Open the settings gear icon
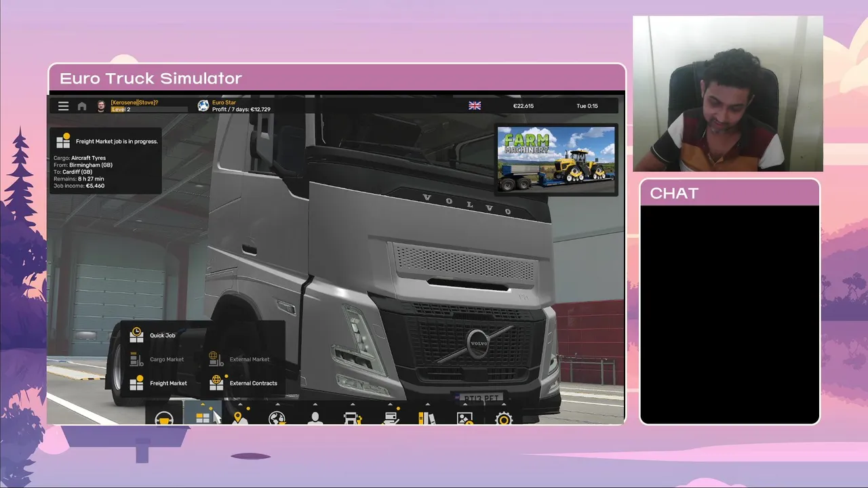This screenshot has width=868, height=488. pyautogui.click(x=503, y=418)
